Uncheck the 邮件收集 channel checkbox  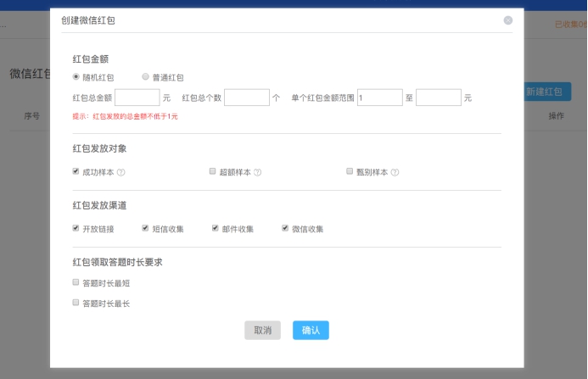pos(216,228)
